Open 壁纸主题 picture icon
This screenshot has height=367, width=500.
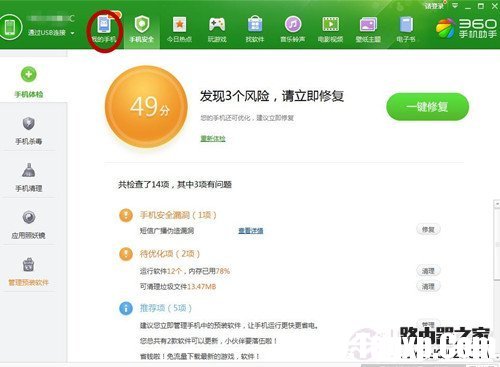click(x=368, y=25)
